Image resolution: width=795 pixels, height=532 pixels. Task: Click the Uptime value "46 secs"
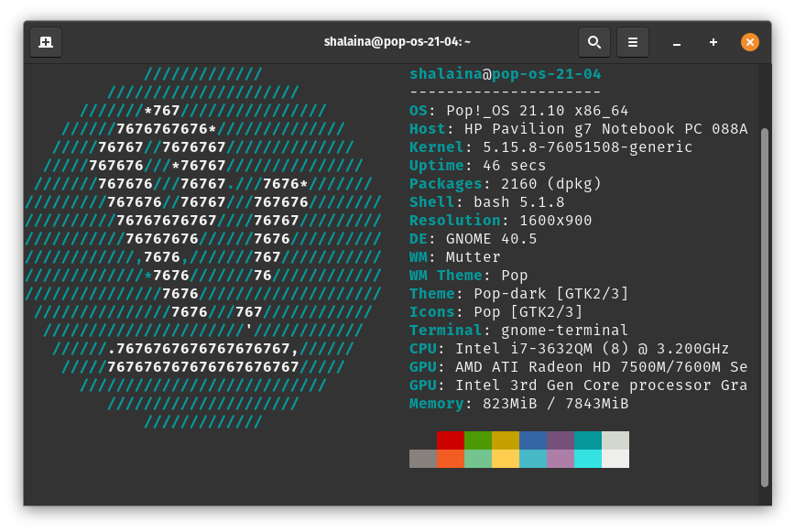pos(514,165)
